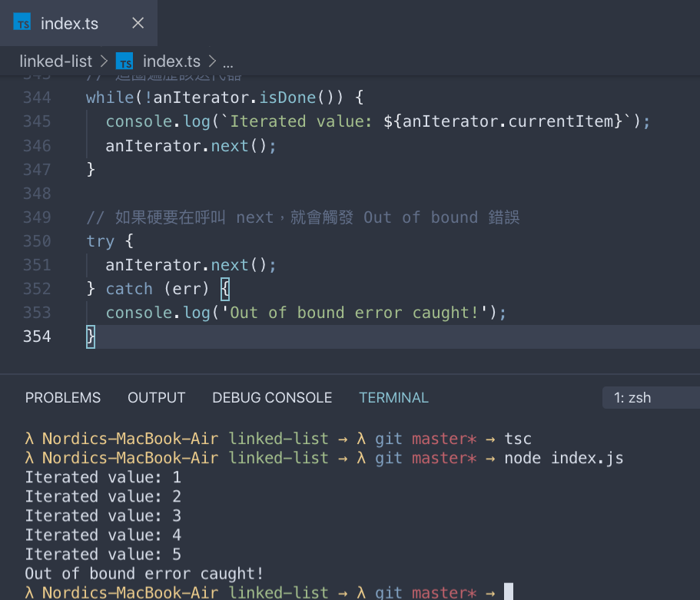The height and width of the screenshot is (600, 700).
Task: Click line number 345 in the gutter
Action: (x=37, y=121)
